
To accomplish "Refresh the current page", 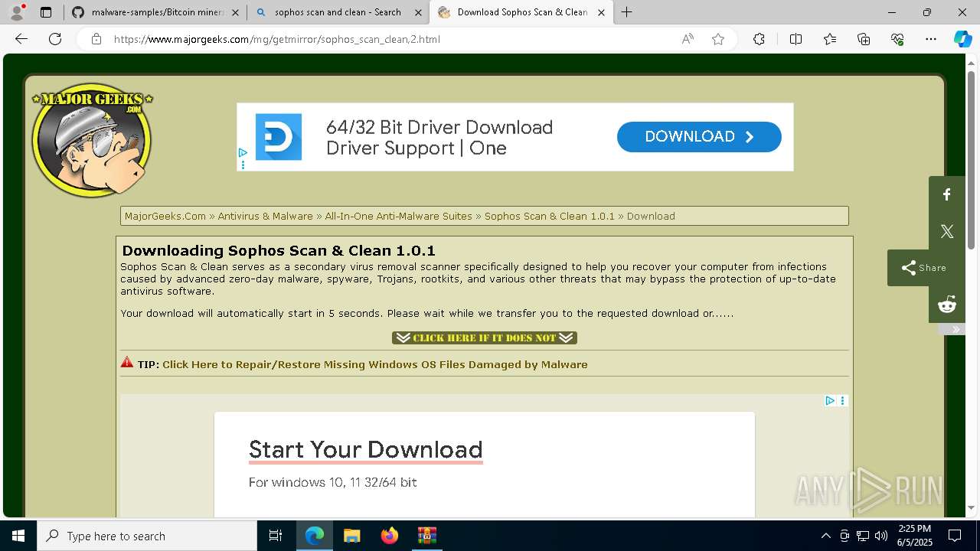I will [x=55, y=39].
